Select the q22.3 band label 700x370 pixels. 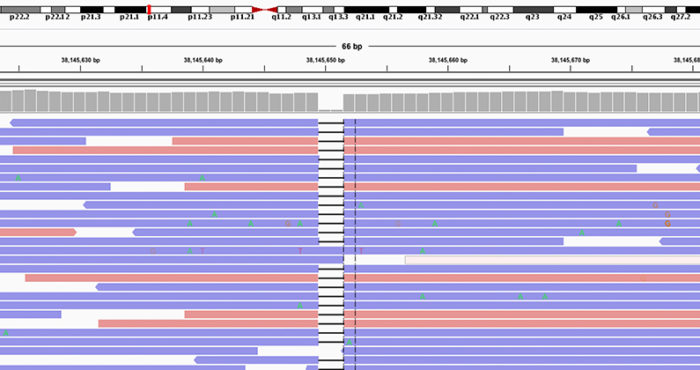coord(499,17)
